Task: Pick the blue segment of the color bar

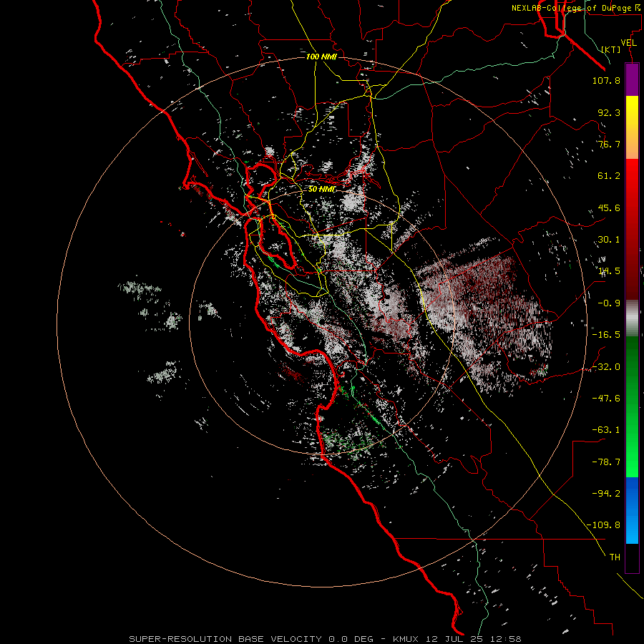Action: click(632, 510)
